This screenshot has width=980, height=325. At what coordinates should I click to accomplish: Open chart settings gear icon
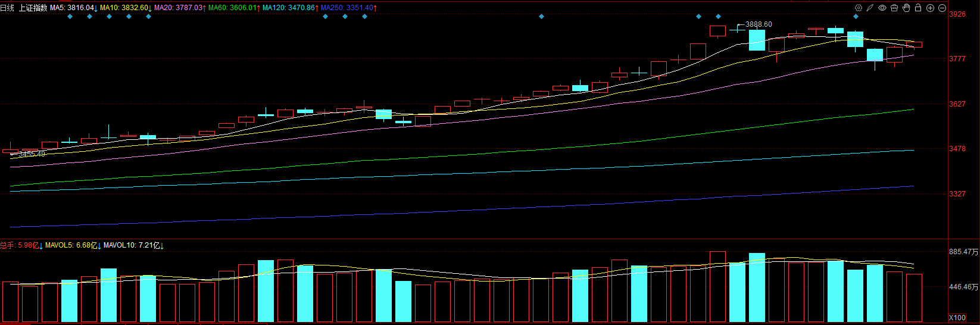click(858, 8)
